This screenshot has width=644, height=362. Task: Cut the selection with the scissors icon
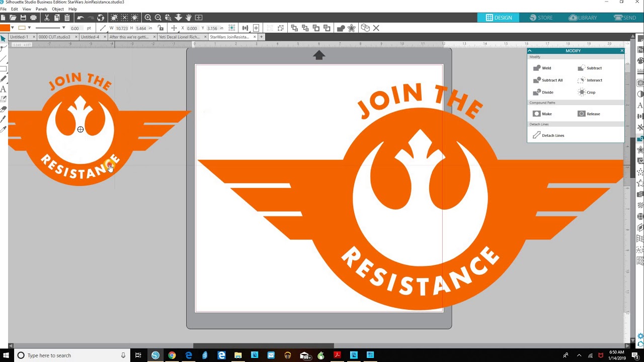[47, 18]
